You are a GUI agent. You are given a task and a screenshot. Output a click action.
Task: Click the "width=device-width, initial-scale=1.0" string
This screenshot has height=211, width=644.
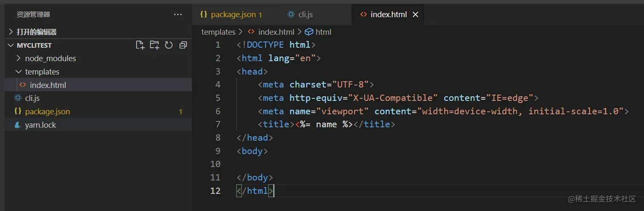[520, 111]
